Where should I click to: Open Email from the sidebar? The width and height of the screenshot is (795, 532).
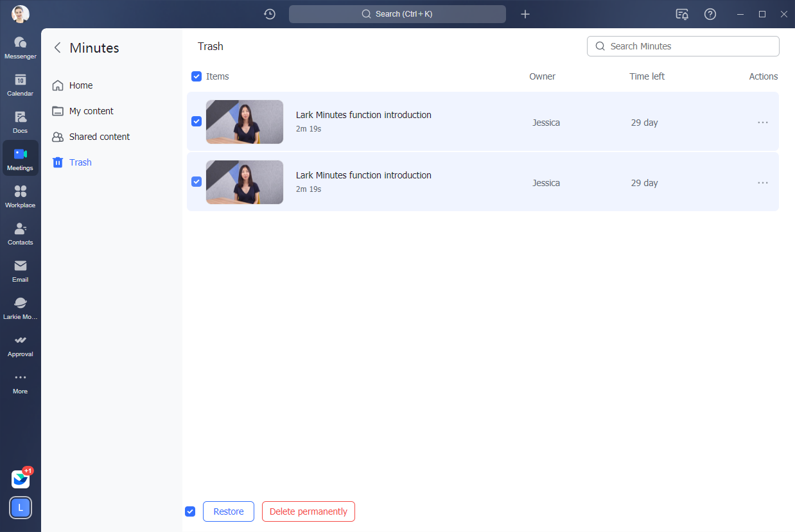pyautogui.click(x=20, y=270)
